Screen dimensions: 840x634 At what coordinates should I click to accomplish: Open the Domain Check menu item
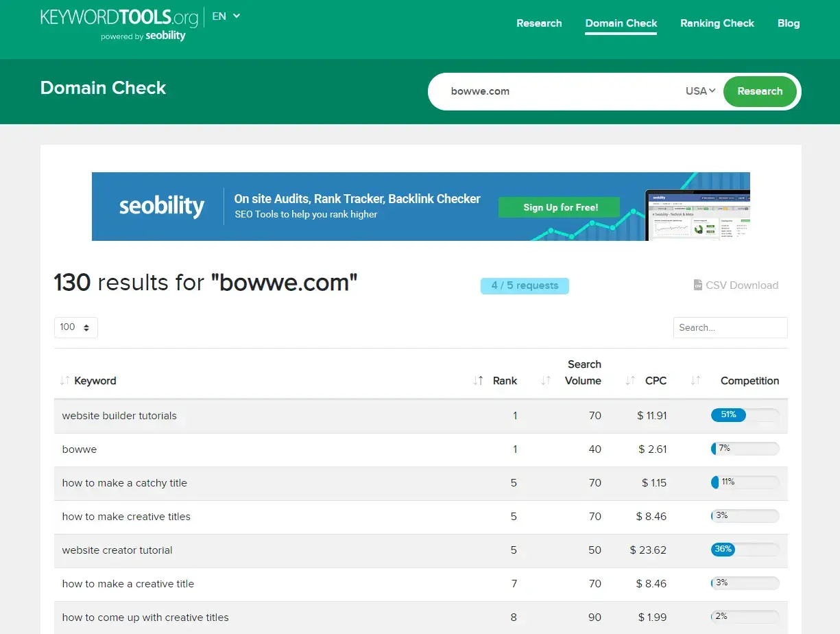click(x=621, y=23)
